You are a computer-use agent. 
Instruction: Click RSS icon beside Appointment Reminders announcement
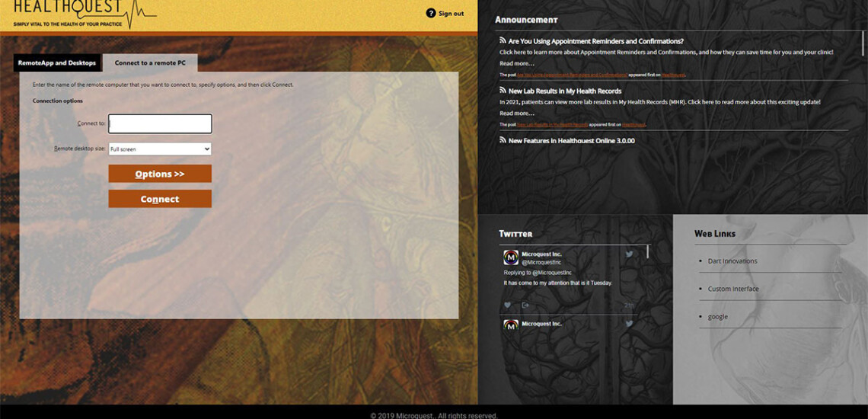(x=503, y=40)
